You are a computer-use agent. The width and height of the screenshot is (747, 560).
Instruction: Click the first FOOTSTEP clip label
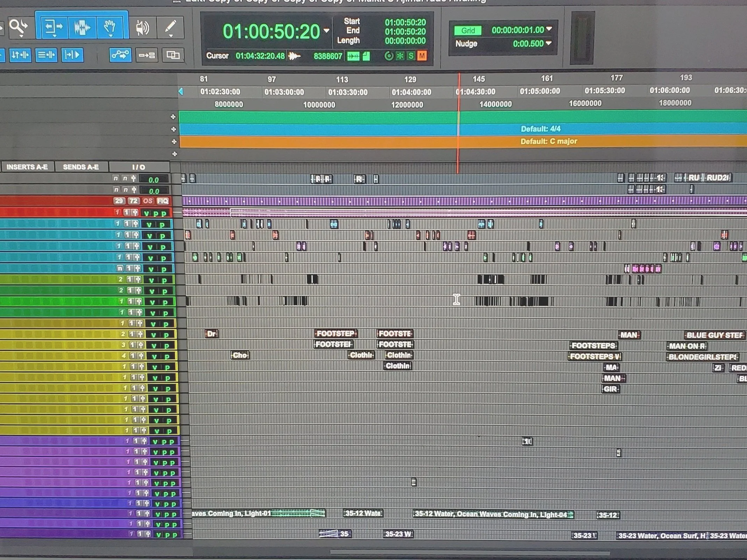tap(336, 333)
